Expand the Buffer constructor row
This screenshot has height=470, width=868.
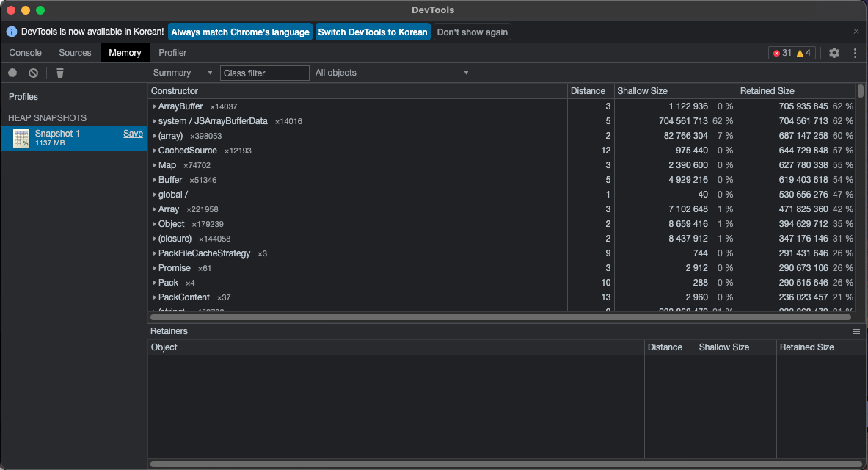coord(154,180)
